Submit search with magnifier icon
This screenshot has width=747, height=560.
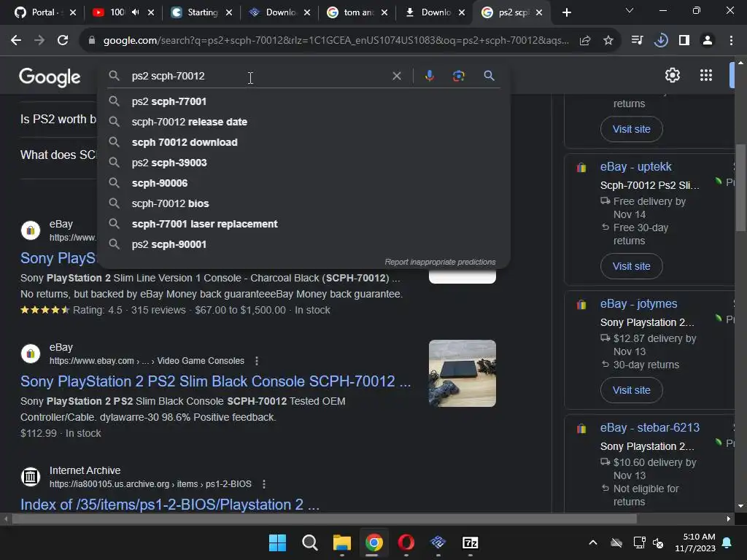[x=489, y=76]
